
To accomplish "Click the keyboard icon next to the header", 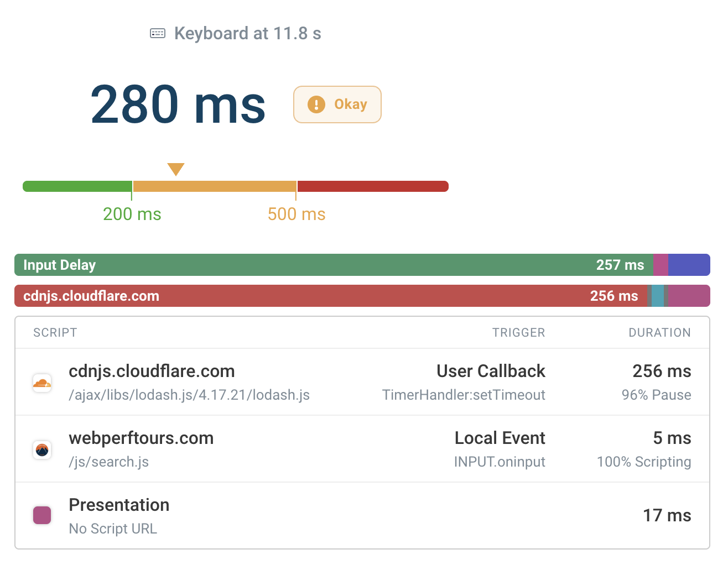I will (x=158, y=34).
